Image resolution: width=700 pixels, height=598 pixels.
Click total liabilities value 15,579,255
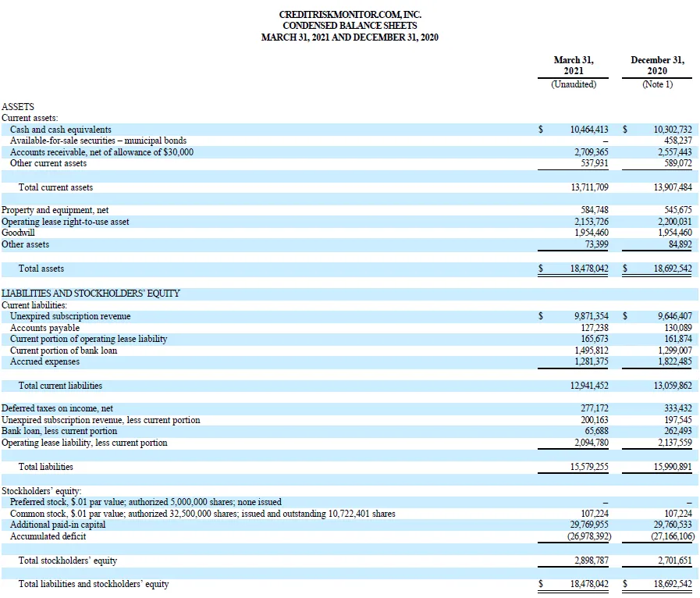click(589, 467)
